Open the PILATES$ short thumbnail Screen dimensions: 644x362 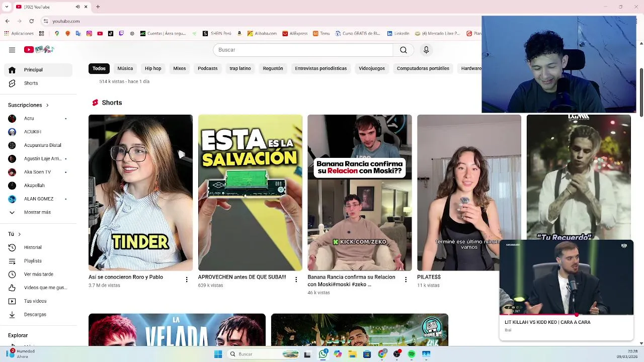469,193
